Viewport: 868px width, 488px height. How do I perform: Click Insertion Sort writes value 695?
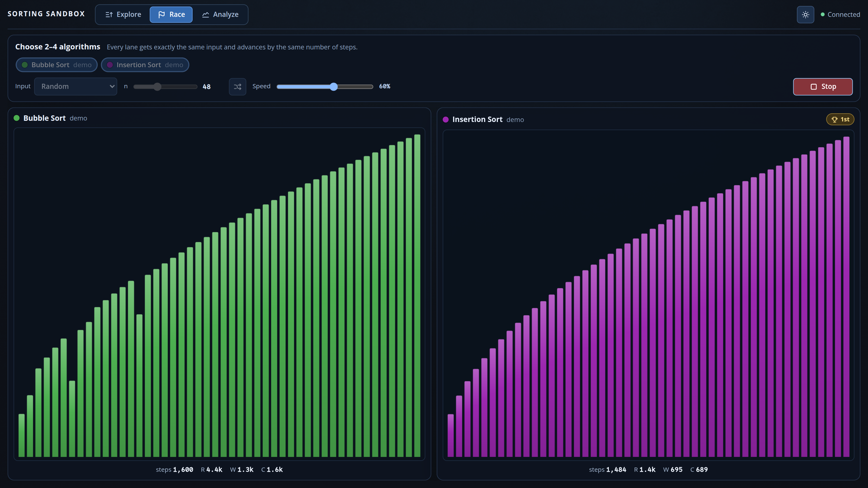tap(676, 470)
